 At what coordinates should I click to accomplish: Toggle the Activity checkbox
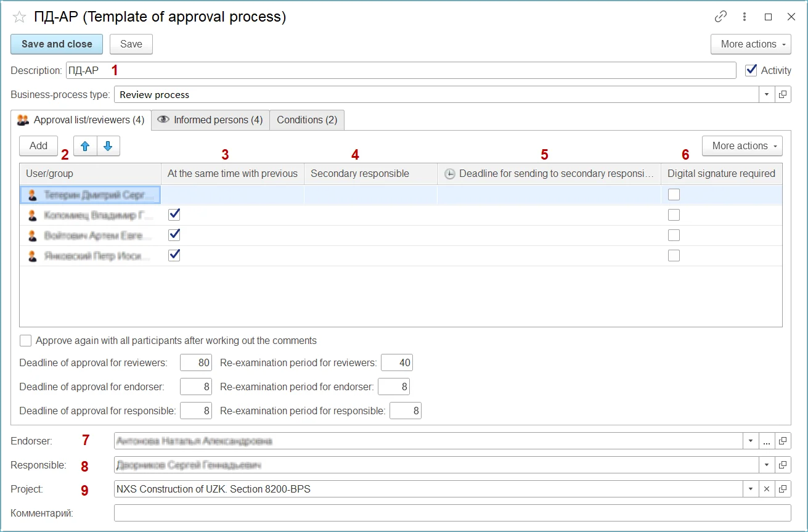[x=751, y=70]
